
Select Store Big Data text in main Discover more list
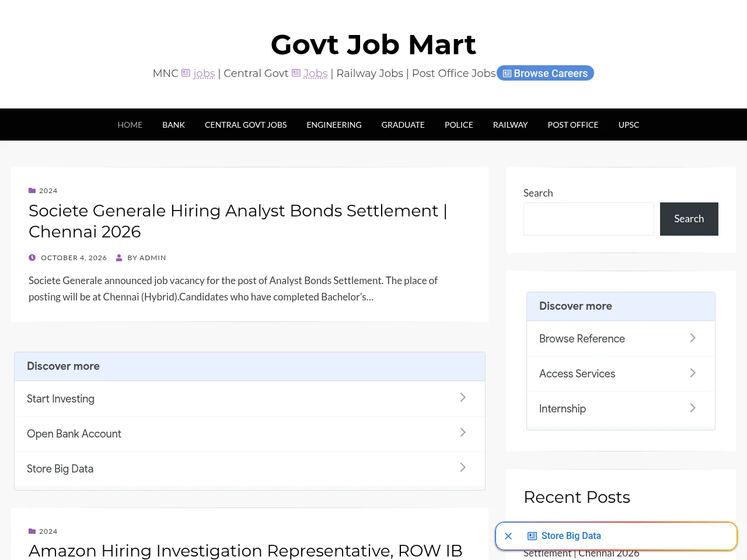pos(60,469)
